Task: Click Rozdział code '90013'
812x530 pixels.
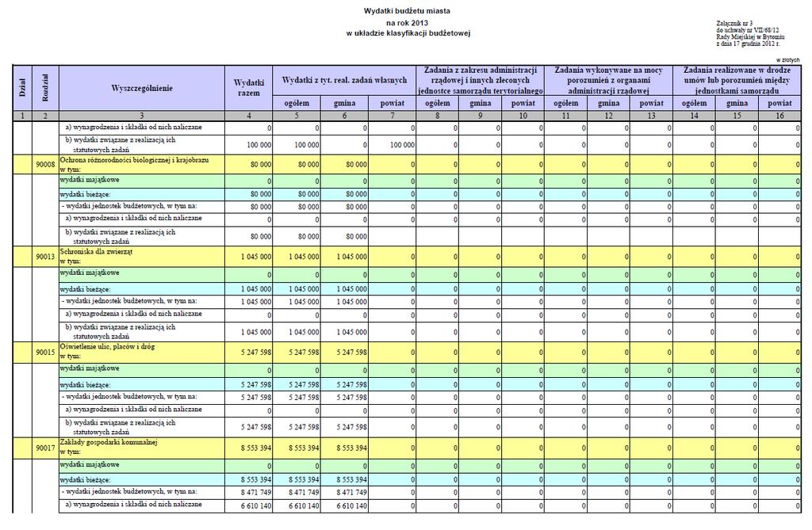Action: click(45, 257)
